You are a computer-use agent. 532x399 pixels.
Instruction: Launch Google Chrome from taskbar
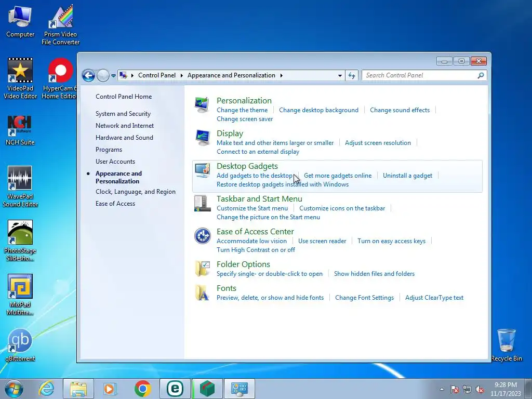pyautogui.click(x=142, y=389)
